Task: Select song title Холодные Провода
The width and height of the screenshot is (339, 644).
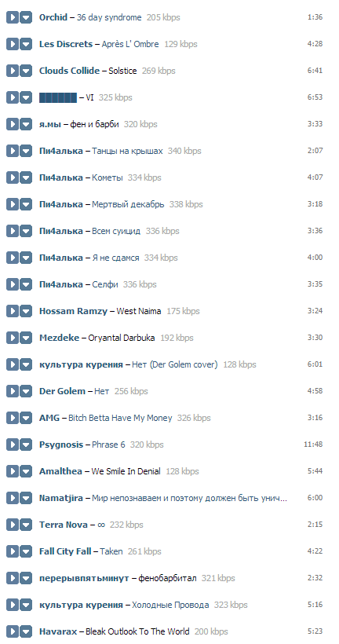Action: click(170, 605)
